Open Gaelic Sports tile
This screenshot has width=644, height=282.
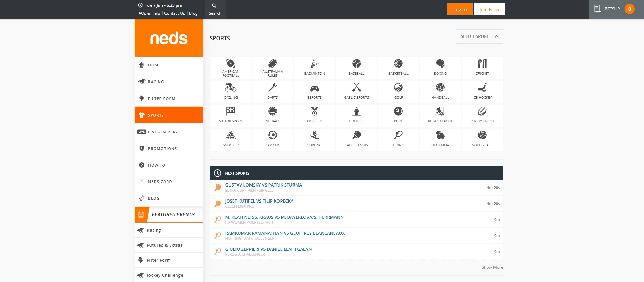click(357, 92)
